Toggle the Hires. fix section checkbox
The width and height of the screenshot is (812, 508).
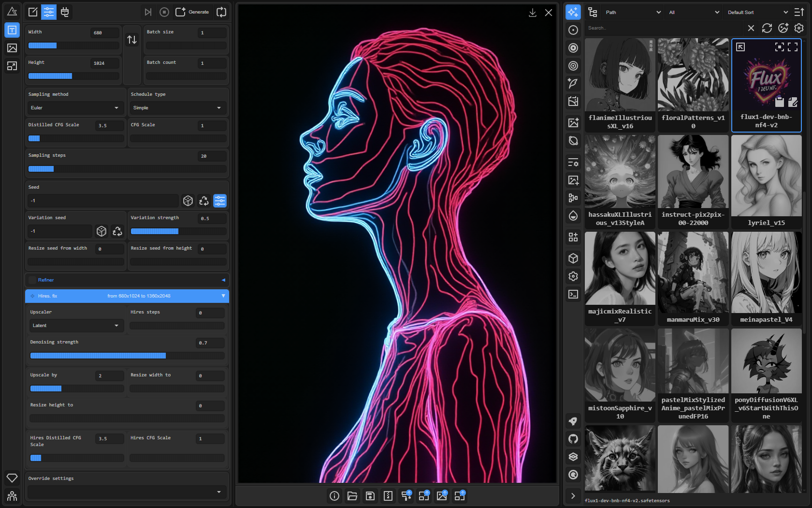[32, 296]
